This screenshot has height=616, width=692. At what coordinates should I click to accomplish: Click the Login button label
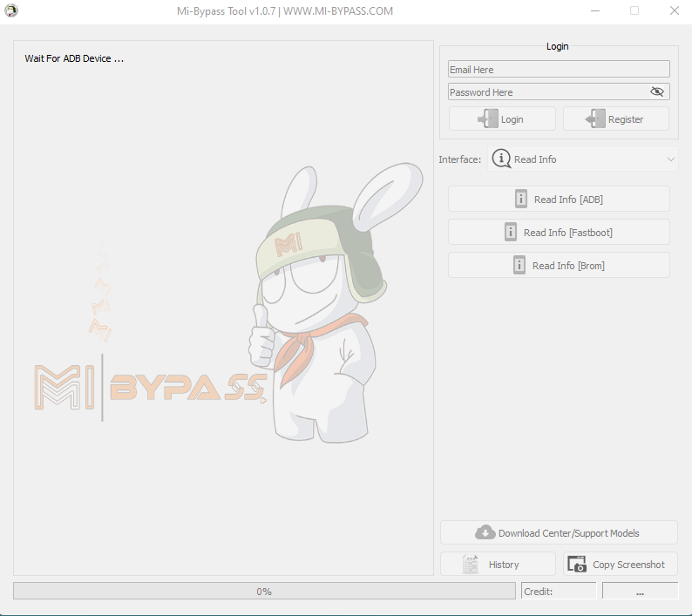pyautogui.click(x=512, y=119)
